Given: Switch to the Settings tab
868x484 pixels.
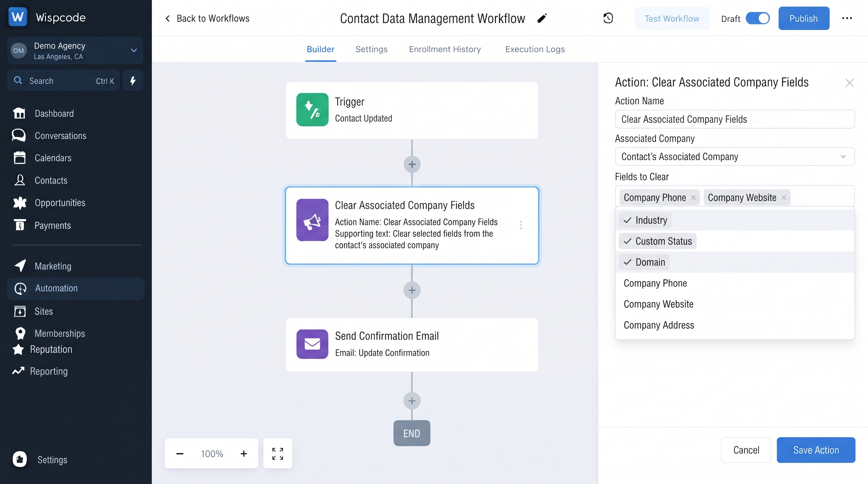Looking at the screenshot, I should 371,49.
